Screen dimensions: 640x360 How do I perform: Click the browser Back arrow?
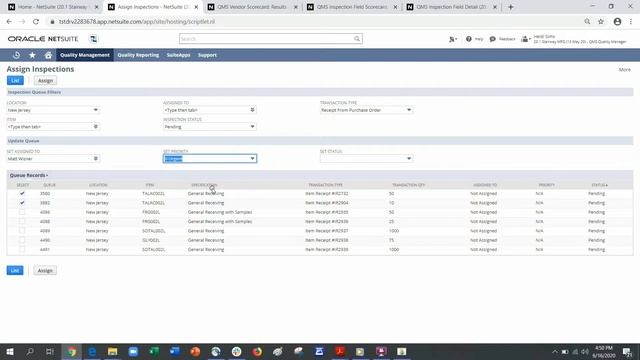click(9, 22)
